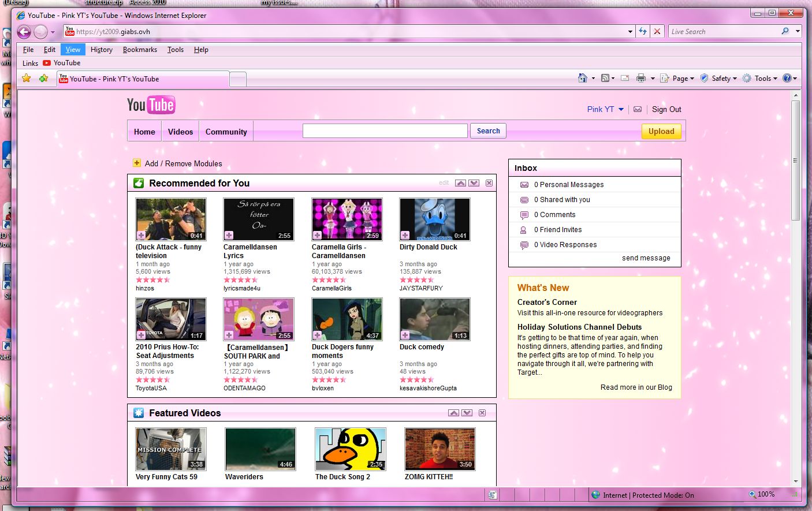Open the Favorites star icon
The width and height of the screenshot is (812, 511).
(26, 78)
